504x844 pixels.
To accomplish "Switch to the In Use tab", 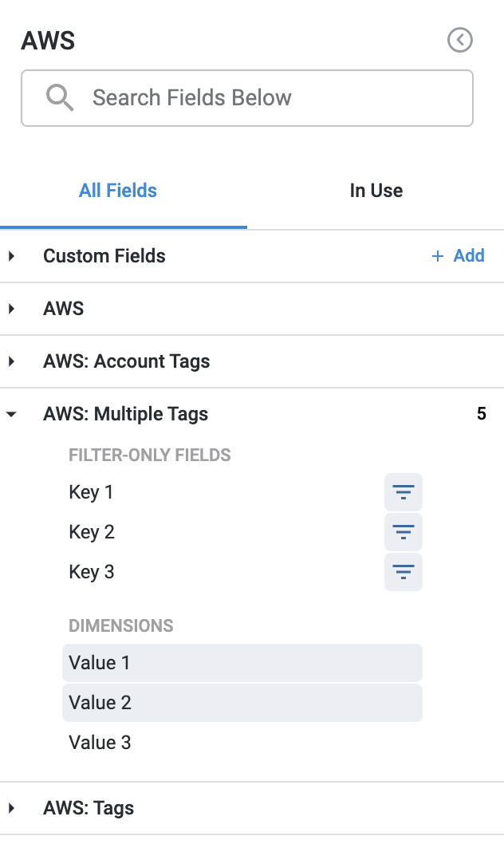I will 376,191.
